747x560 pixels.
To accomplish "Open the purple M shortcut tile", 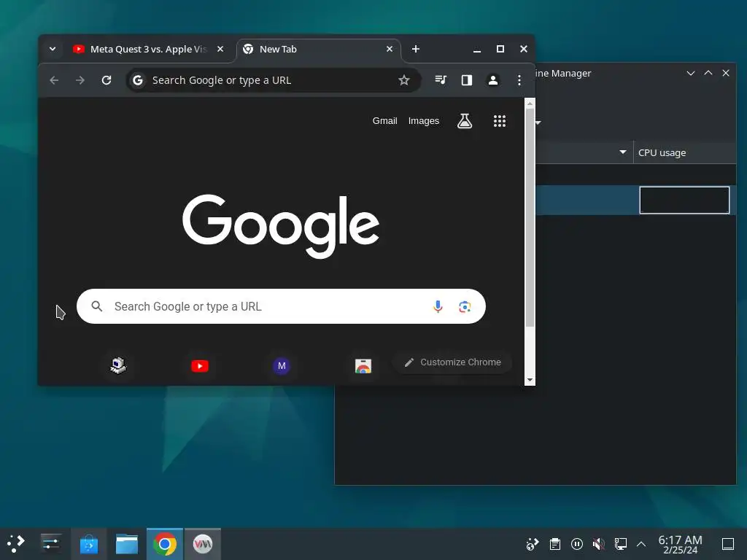I will [282, 366].
